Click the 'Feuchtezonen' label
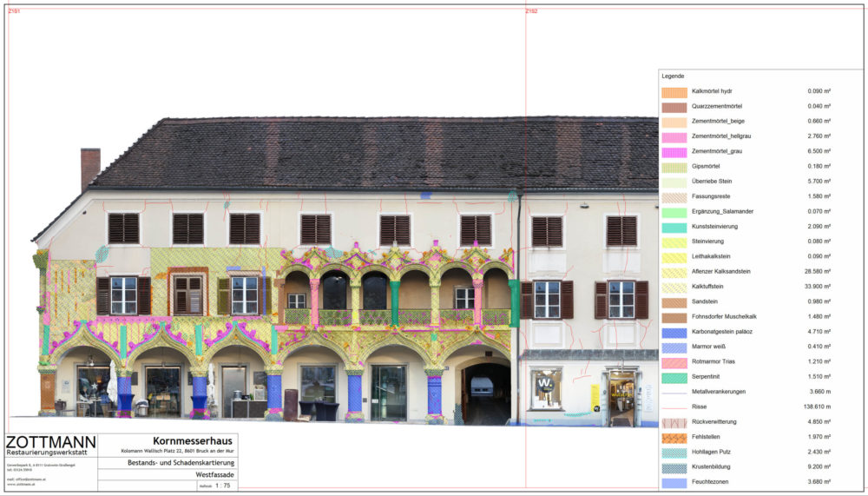This screenshot has width=868, height=496. coord(710,481)
